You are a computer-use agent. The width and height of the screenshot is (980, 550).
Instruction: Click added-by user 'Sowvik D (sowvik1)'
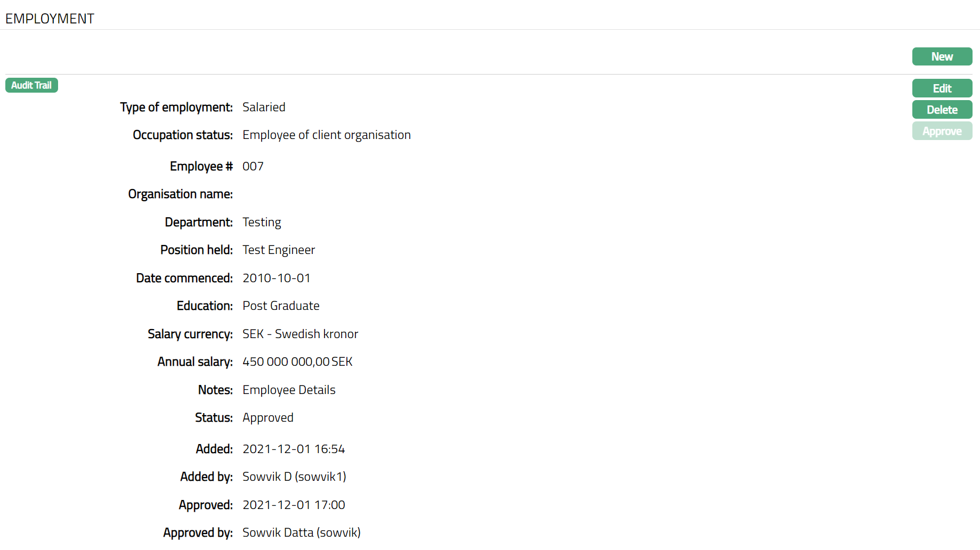[294, 477]
